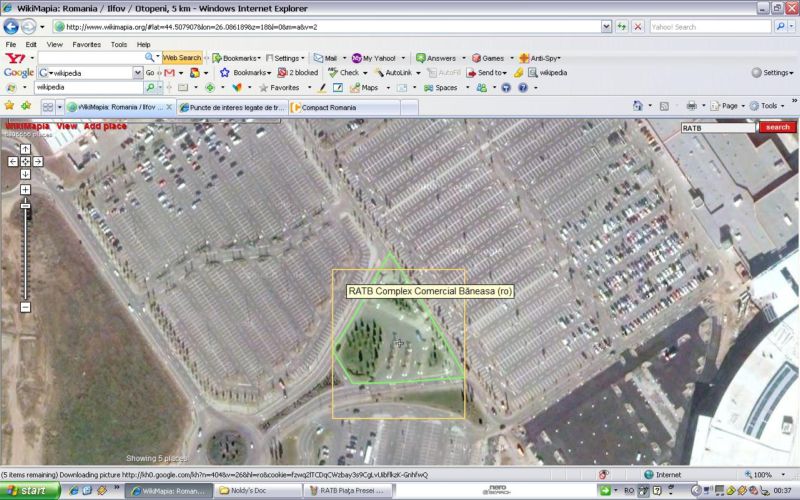The image size is (800, 500).
Task: Open the Windows Start button
Action: pos(28,491)
